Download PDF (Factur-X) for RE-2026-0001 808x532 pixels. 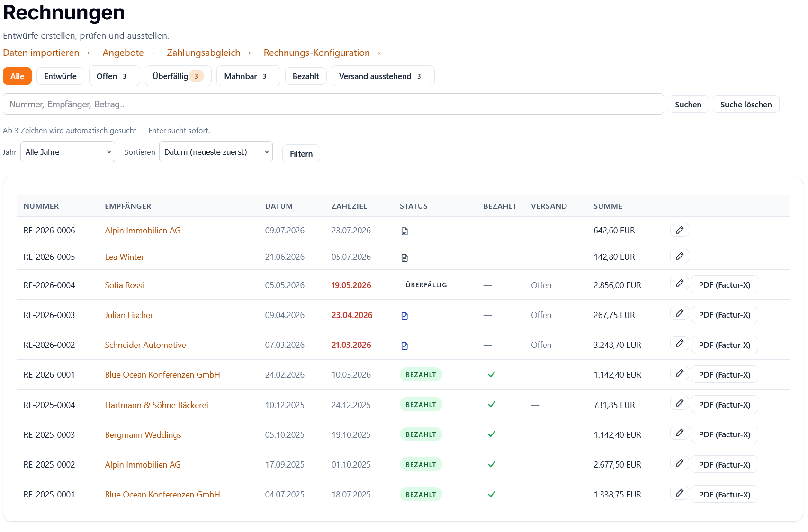(725, 375)
